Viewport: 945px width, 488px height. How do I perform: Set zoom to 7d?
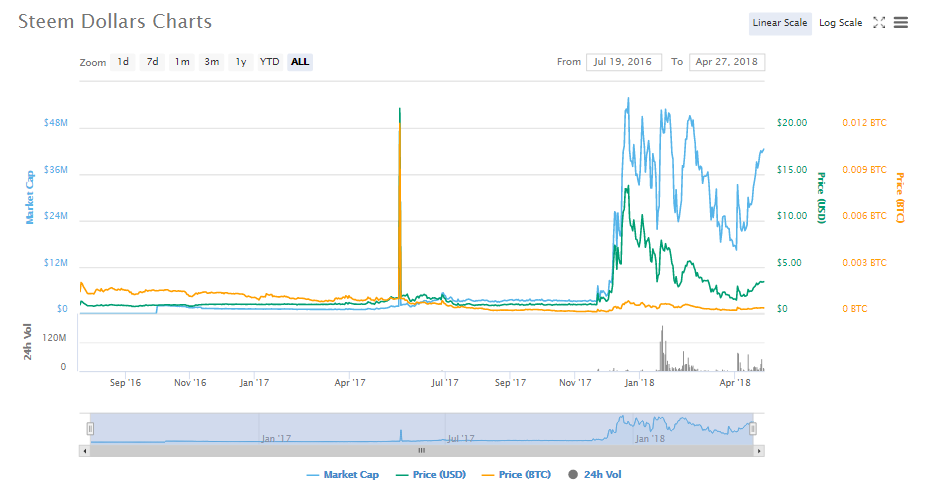pos(152,62)
